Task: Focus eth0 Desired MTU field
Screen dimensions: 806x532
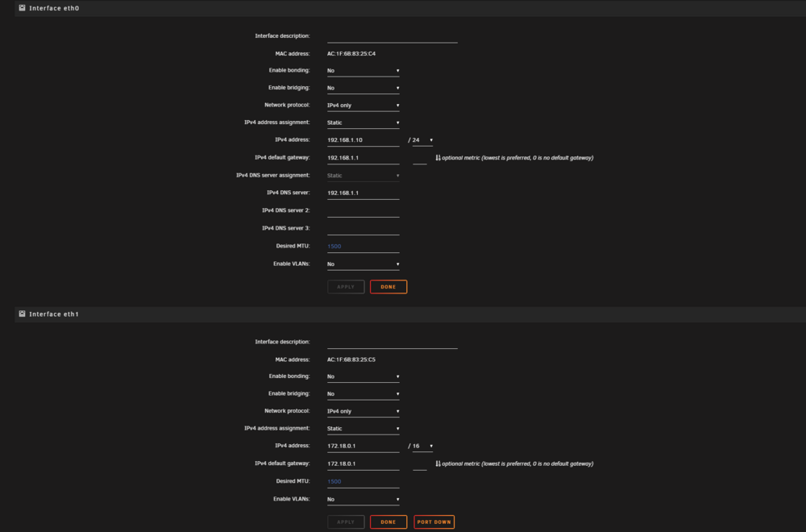Action: click(363, 247)
